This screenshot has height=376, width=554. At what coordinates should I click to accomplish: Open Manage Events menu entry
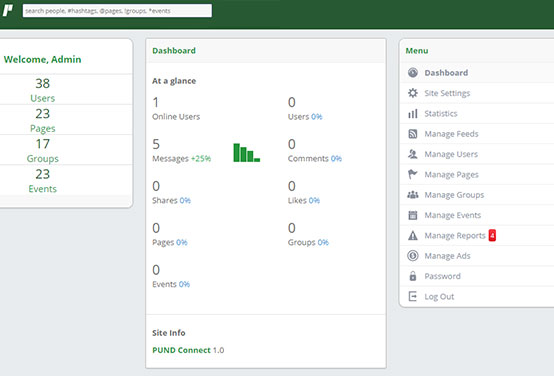click(453, 215)
